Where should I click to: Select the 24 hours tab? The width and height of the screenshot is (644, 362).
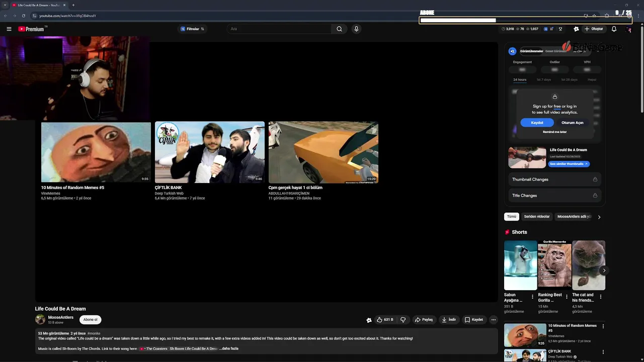520,80
